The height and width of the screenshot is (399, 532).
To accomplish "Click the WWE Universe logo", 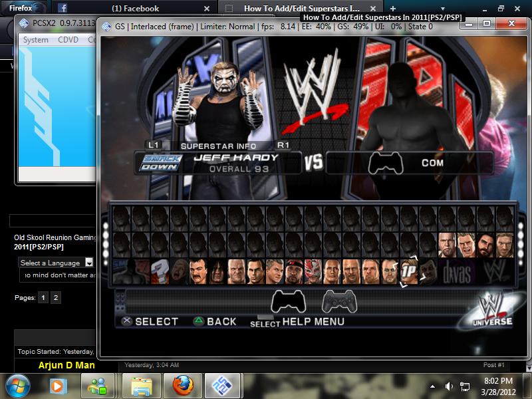I will (491, 309).
